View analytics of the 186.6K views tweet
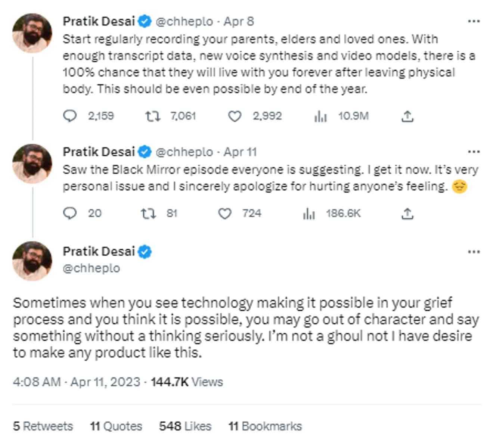The width and height of the screenshot is (496, 448). point(309,214)
